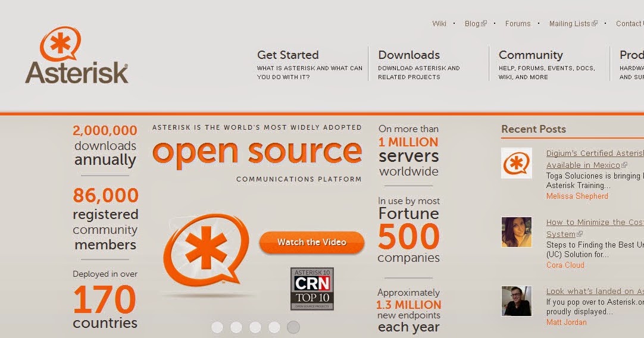Select the third slideshow dot
This screenshot has width=644, height=338.
[x=255, y=327]
